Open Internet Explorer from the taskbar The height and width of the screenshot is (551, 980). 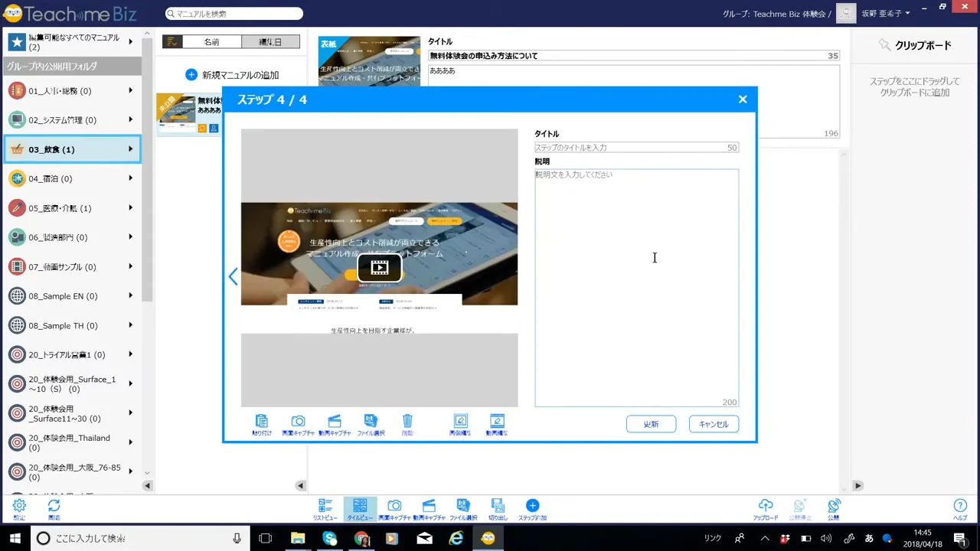(456, 539)
